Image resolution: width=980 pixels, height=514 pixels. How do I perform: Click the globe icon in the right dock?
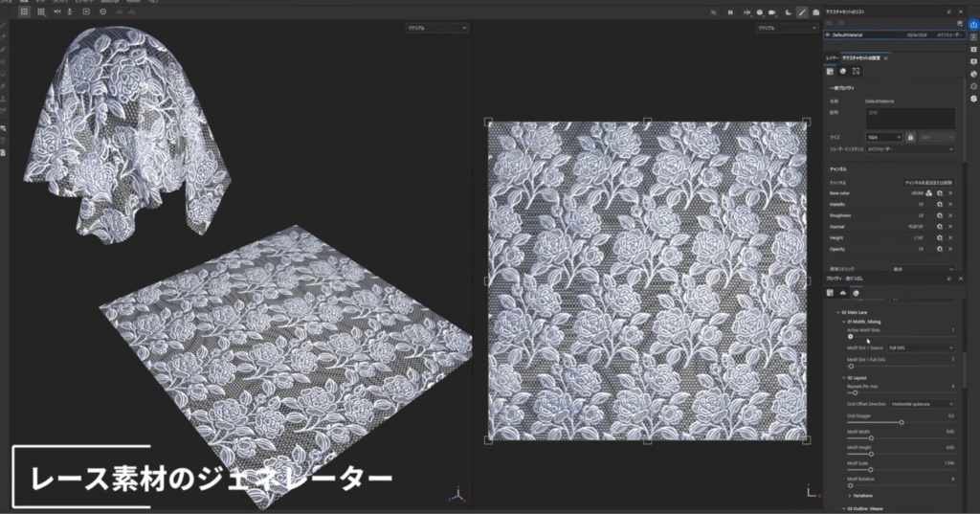point(973,74)
